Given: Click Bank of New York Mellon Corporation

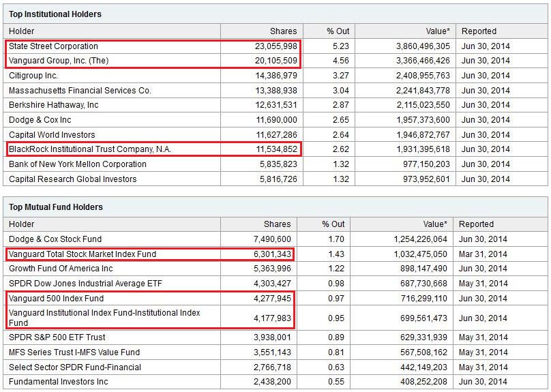Looking at the screenshot, I should [77, 164].
